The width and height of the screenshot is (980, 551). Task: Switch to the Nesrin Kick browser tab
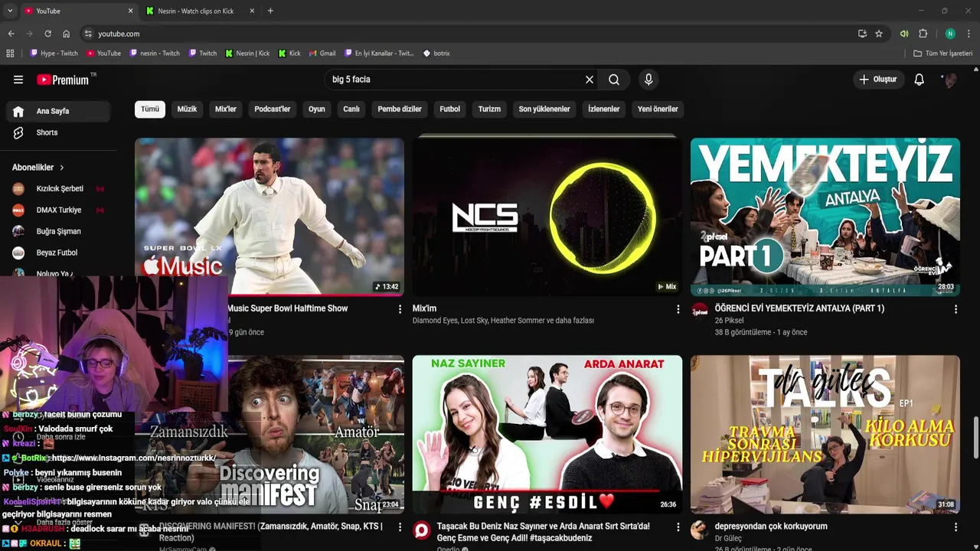pyautogui.click(x=196, y=11)
